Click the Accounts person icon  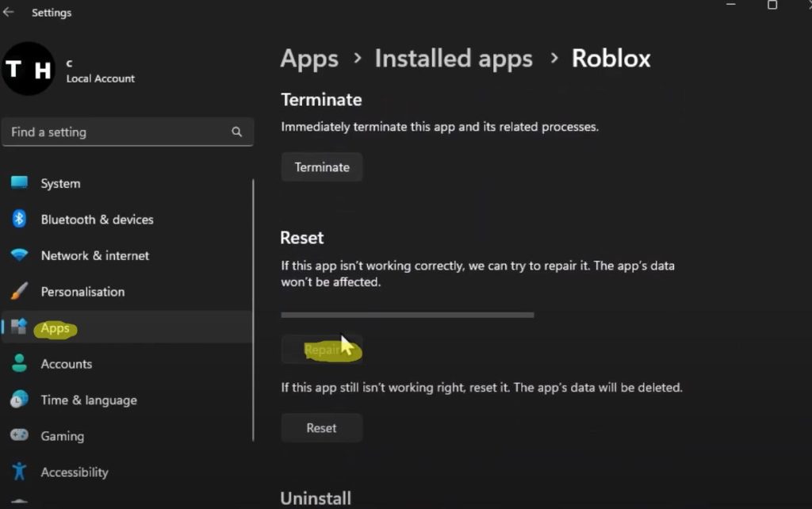19,363
